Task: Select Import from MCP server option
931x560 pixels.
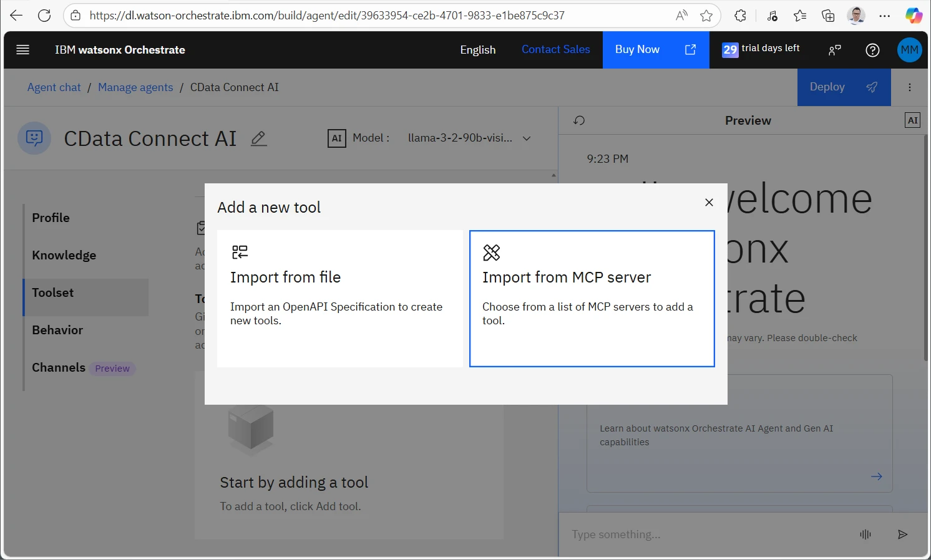Action: (592, 299)
